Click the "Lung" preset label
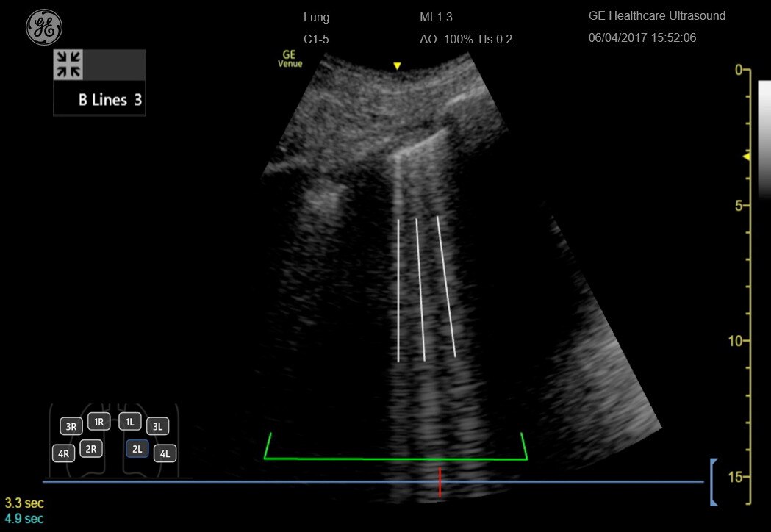The width and height of the screenshot is (771, 532). (x=316, y=17)
